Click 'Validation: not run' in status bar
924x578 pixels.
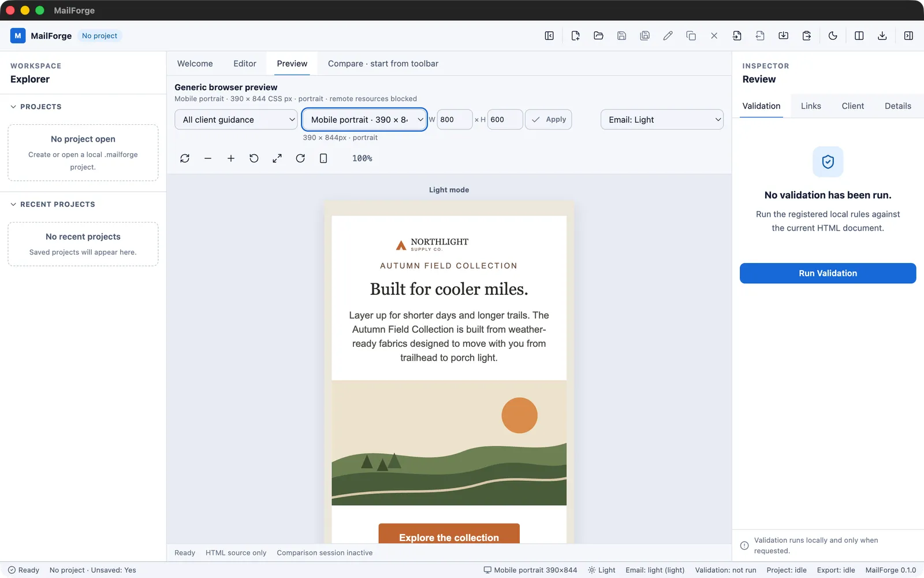coord(725,570)
